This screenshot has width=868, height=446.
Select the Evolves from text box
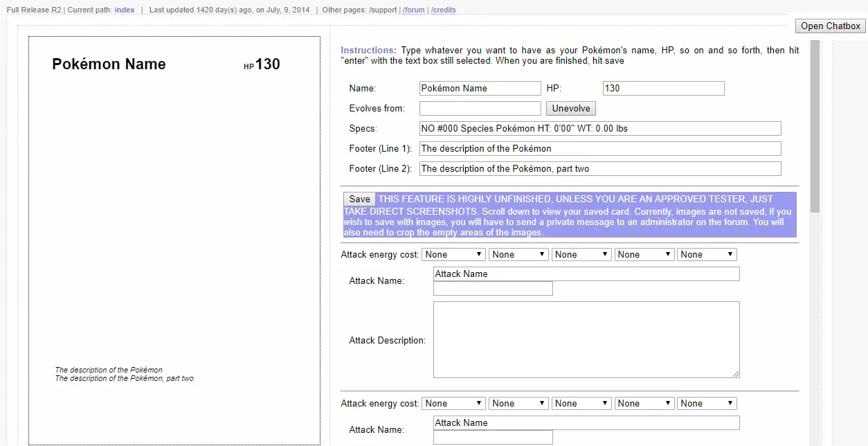point(480,109)
